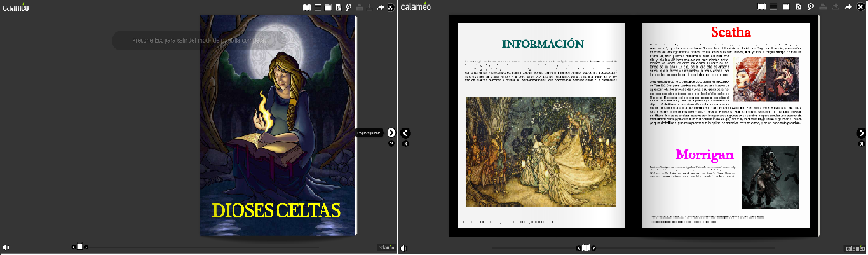This screenshot has height=255, width=868.
Task: Advance to next page in right viewer
Action: coord(862,133)
